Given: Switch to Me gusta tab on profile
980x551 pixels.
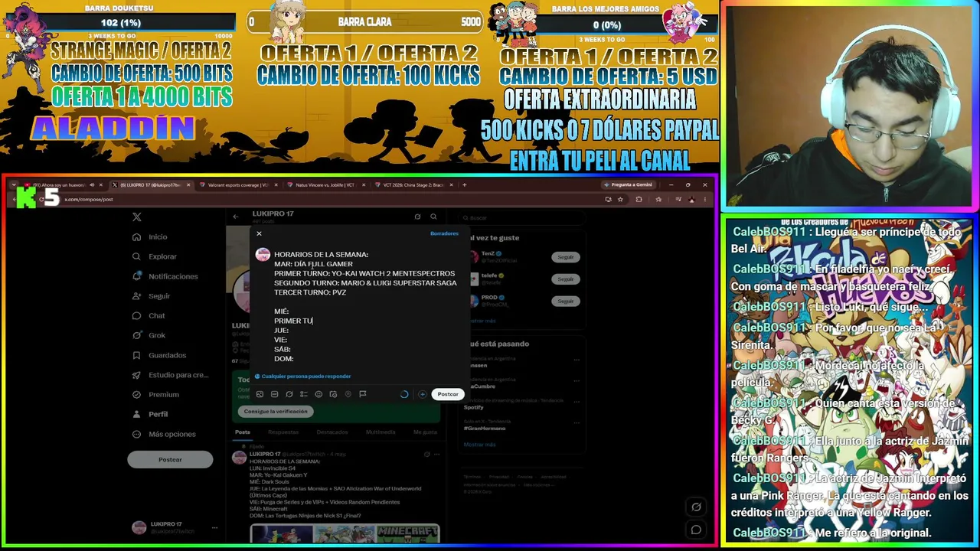Looking at the screenshot, I should coord(425,432).
